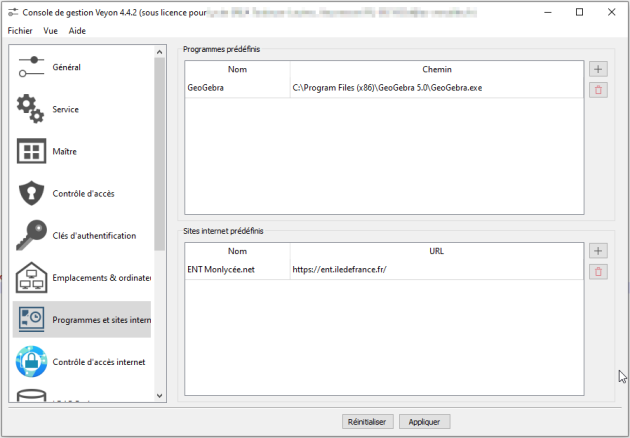630x438 pixels.
Task: Remove the selected predefined website
Action: (598, 272)
